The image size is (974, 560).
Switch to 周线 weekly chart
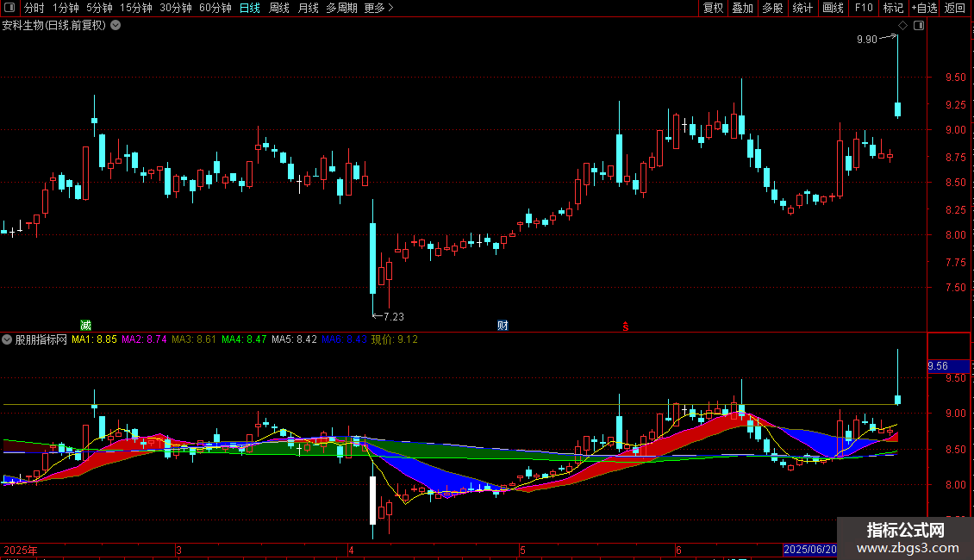tap(279, 8)
